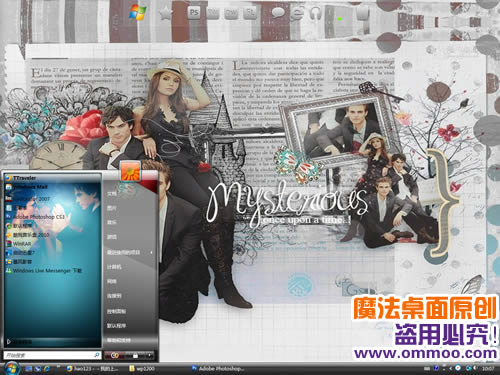Open 连接到 (Connect To) in the Start menu
This screenshot has width=500, height=375.
point(114,296)
